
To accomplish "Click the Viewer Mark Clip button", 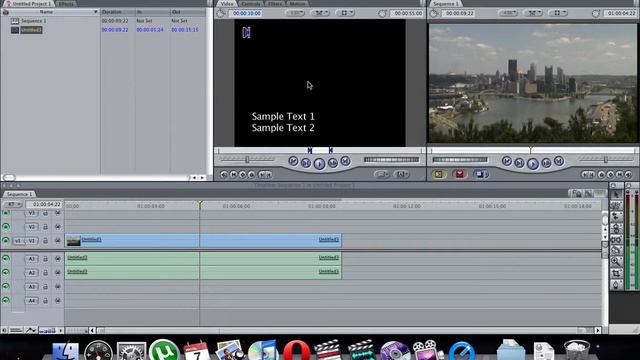I will (x=233, y=175).
